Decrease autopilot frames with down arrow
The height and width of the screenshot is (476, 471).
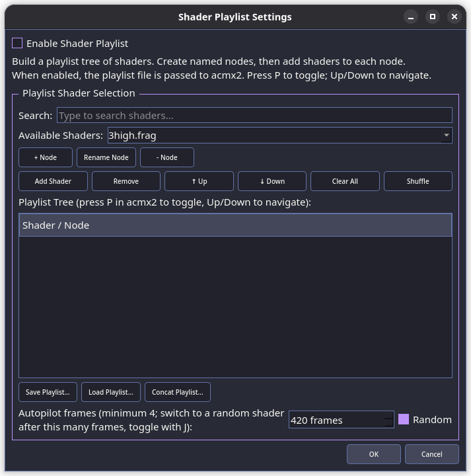pyautogui.click(x=389, y=424)
